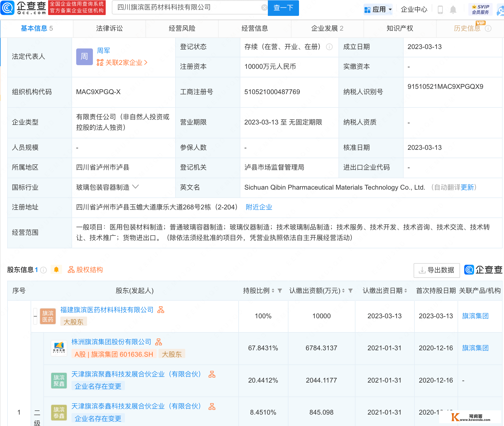Click the 查一下 search button

(x=283, y=8)
